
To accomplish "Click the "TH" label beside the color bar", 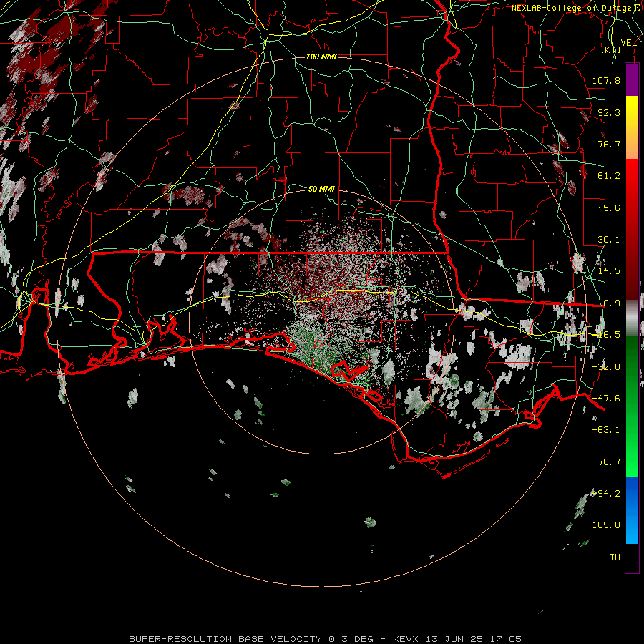I will click(615, 557).
